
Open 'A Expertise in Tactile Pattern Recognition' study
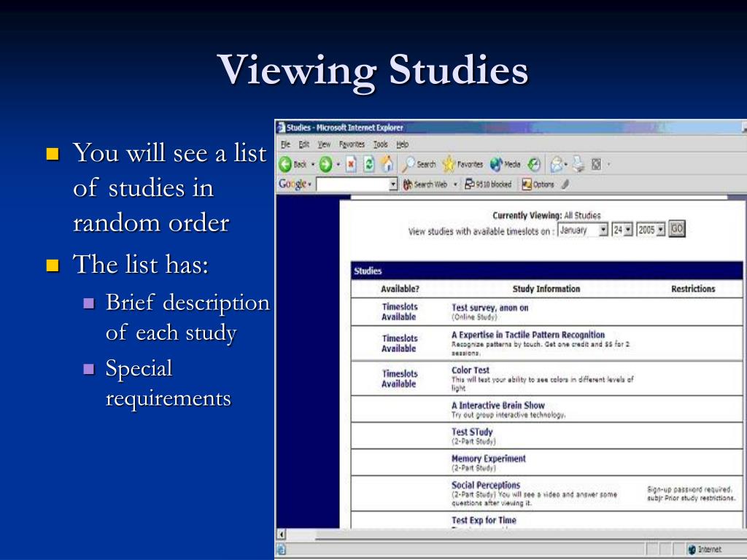528,335
